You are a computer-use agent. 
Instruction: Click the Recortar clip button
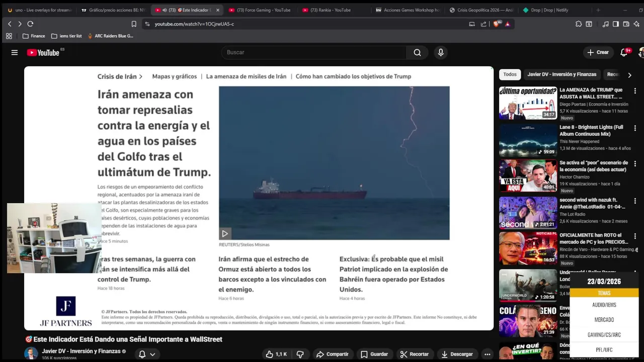point(415,354)
